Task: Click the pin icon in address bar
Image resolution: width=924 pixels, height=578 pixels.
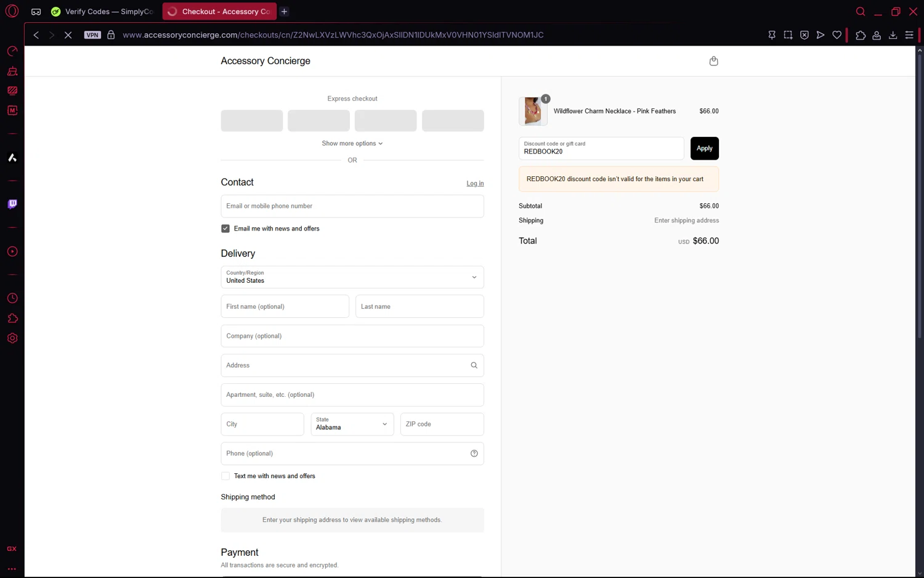Action: tap(772, 35)
